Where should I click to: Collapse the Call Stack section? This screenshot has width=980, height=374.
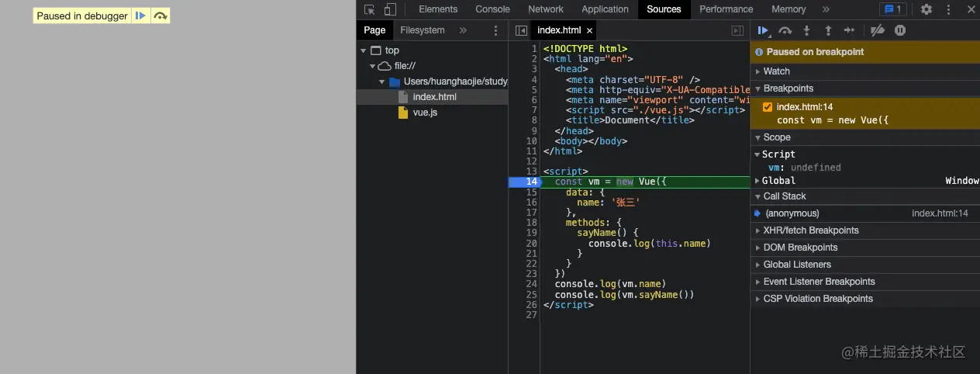click(865, 196)
